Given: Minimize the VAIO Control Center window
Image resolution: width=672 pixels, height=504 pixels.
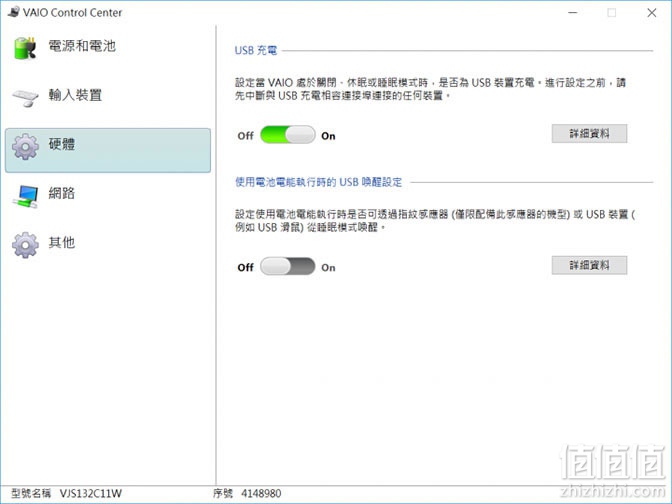Looking at the screenshot, I should pyautogui.click(x=573, y=13).
